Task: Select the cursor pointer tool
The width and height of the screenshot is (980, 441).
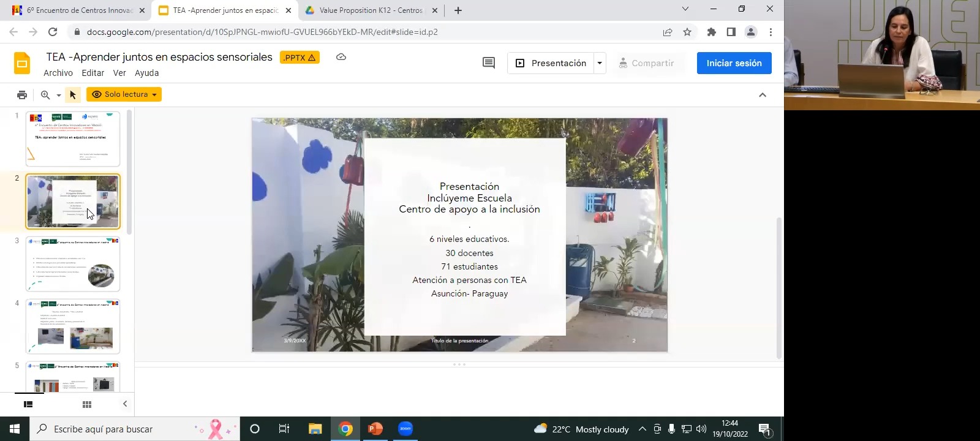Action: click(73, 95)
